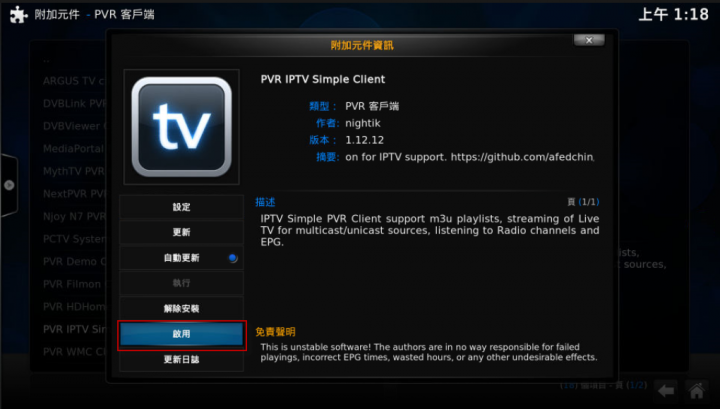Click the clock showing 上午 1:18
Viewport: 720px width, 409px height.
674,14
